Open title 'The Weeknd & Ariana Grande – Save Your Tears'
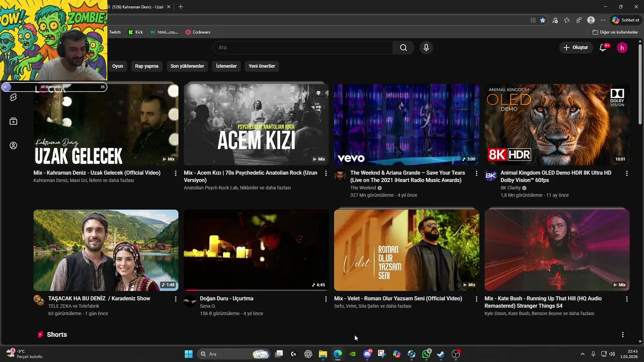 coord(408,176)
